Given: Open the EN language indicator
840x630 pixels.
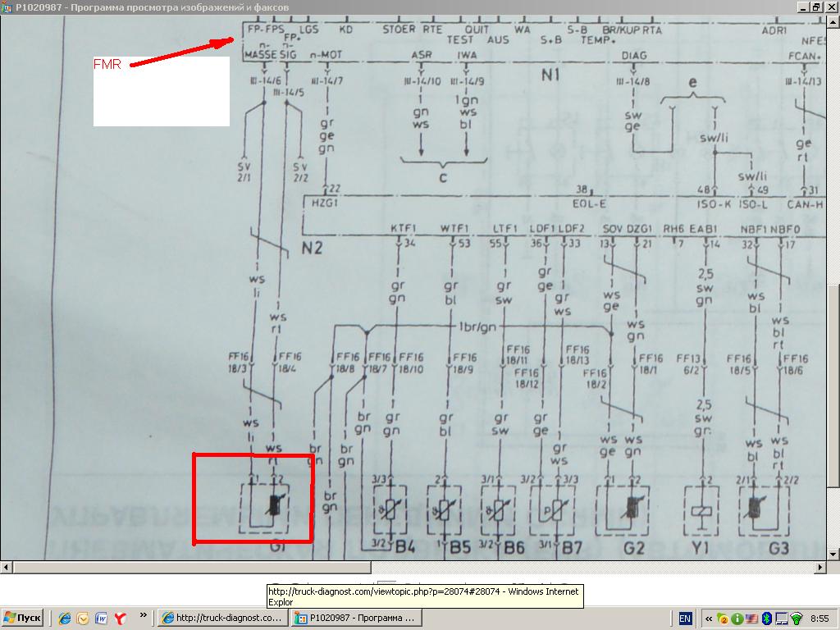Looking at the screenshot, I should (x=685, y=619).
